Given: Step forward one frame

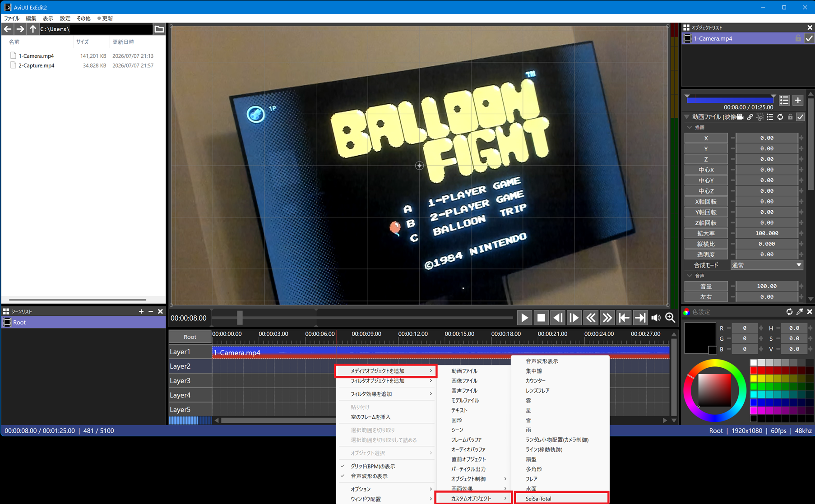Looking at the screenshot, I should pyautogui.click(x=574, y=318).
